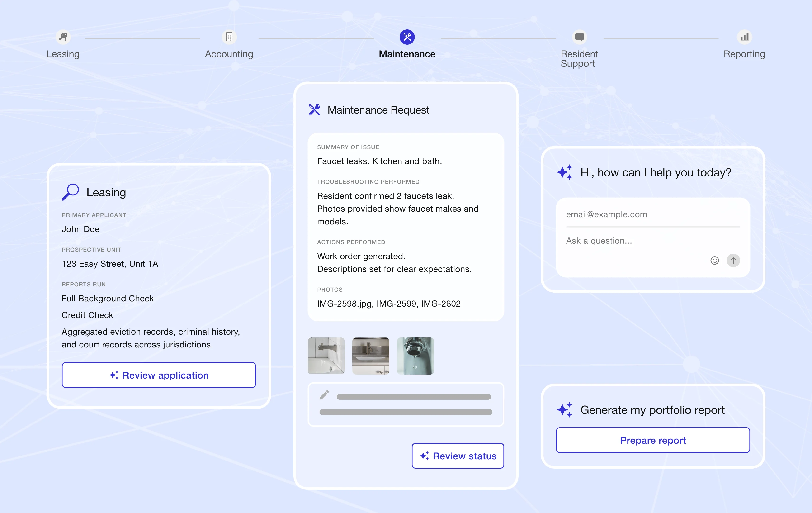The height and width of the screenshot is (513, 812).
Task: Click the Resident Support chat bubble icon
Action: (579, 37)
